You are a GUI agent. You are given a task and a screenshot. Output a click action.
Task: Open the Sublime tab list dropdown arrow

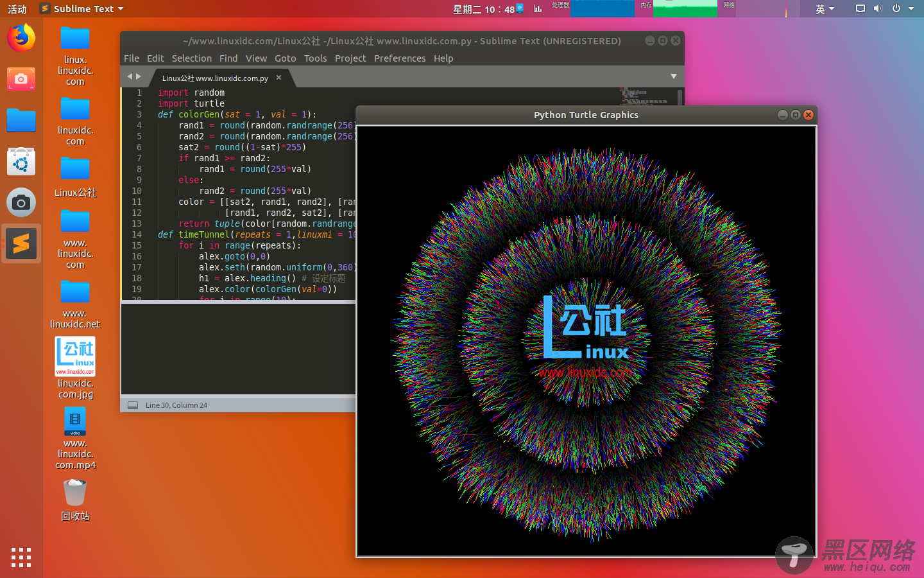tap(674, 76)
